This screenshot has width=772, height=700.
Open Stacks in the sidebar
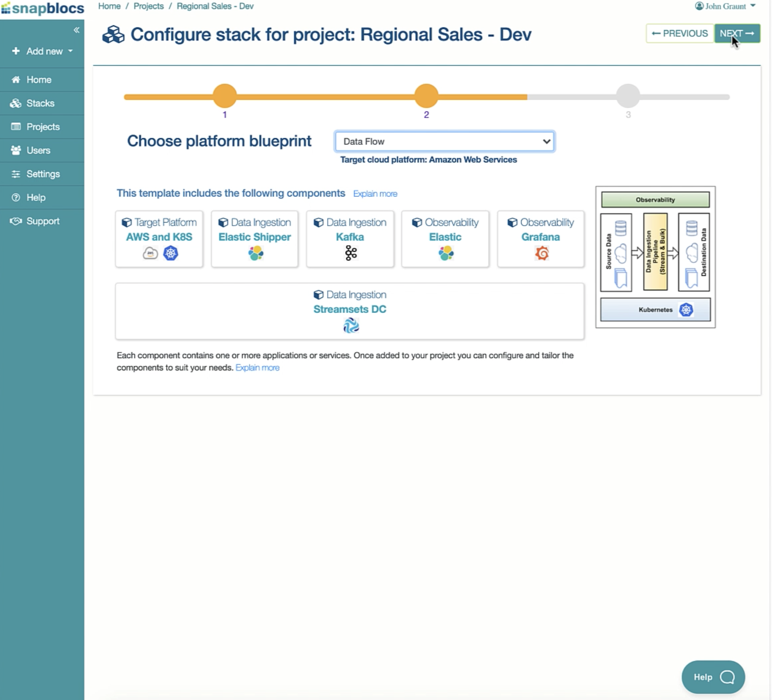click(40, 103)
